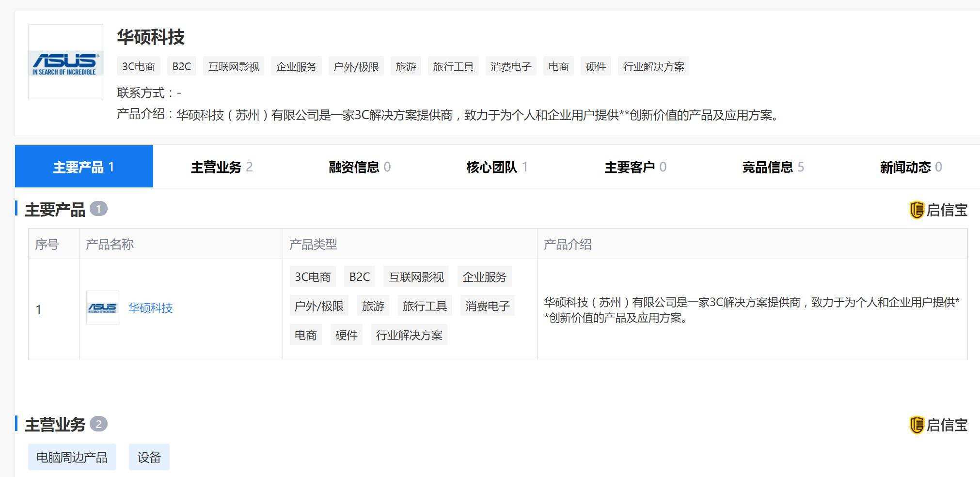980x477 pixels.
Task: Select the 主要客户 tab
Action: pos(635,167)
